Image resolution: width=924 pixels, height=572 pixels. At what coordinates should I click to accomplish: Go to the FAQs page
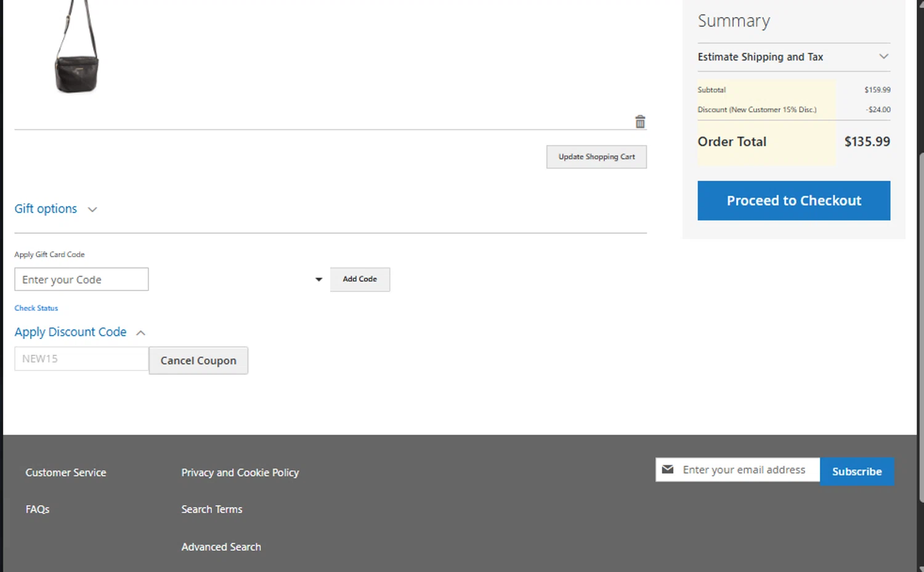coord(38,509)
